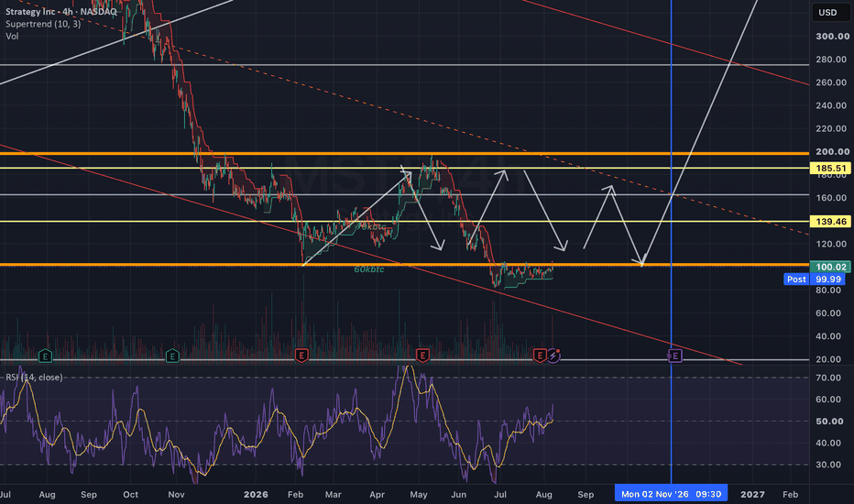Click the 139.46 yellow price label

[x=830, y=221]
